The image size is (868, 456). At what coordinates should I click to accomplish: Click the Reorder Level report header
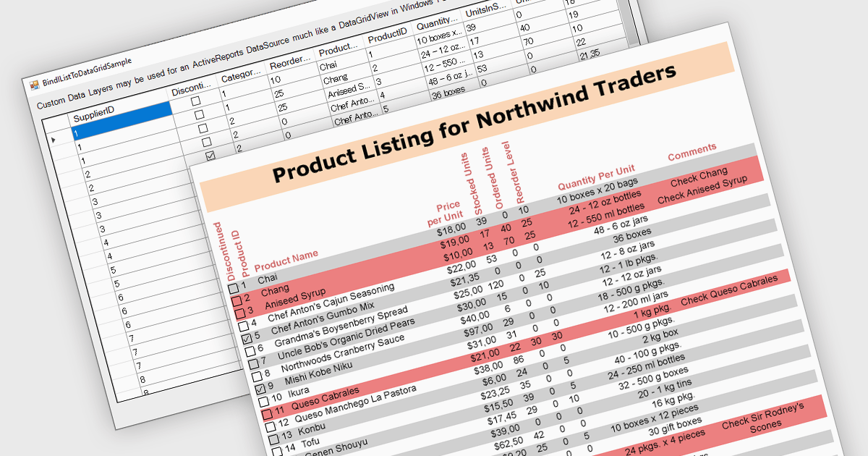pos(511,172)
